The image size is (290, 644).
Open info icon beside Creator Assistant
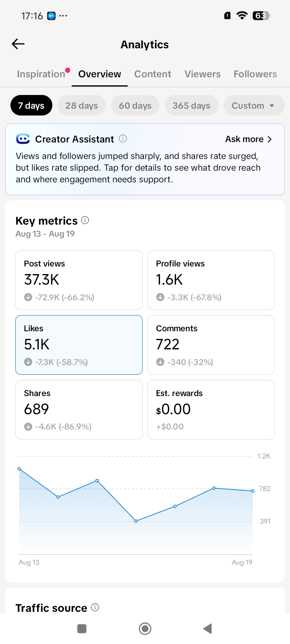pos(123,138)
